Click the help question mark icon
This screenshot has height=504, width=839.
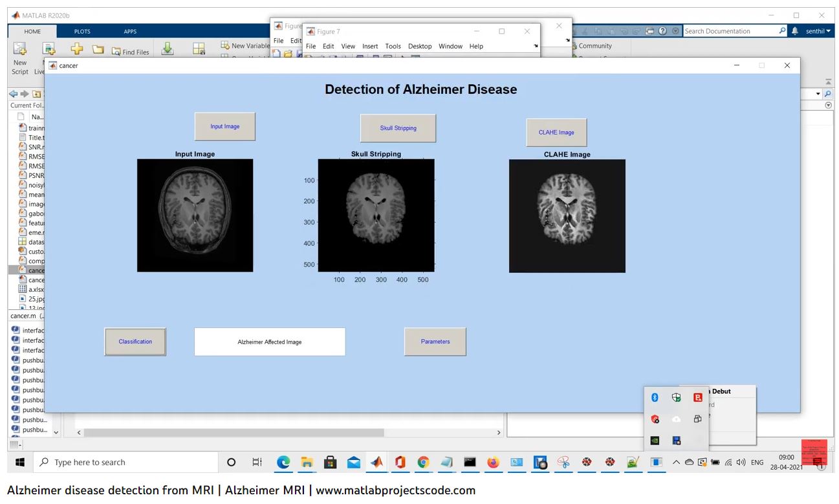pos(663,31)
